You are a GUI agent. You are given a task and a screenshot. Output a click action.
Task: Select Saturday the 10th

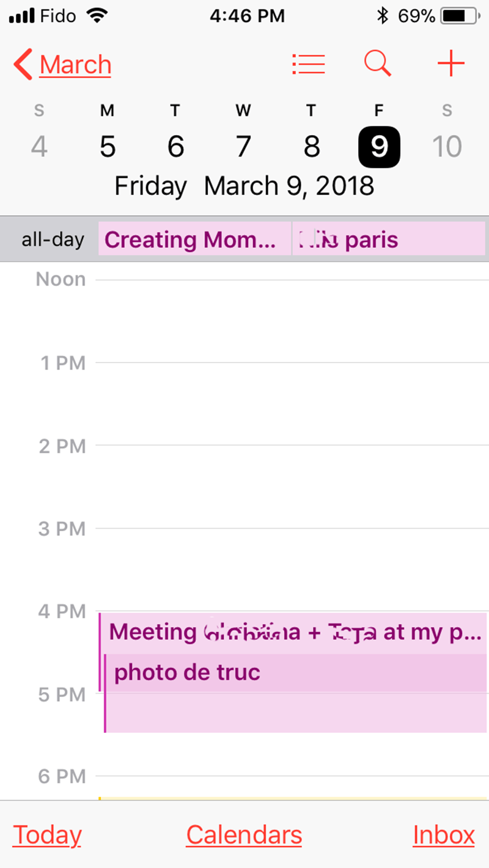tap(447, 147)
